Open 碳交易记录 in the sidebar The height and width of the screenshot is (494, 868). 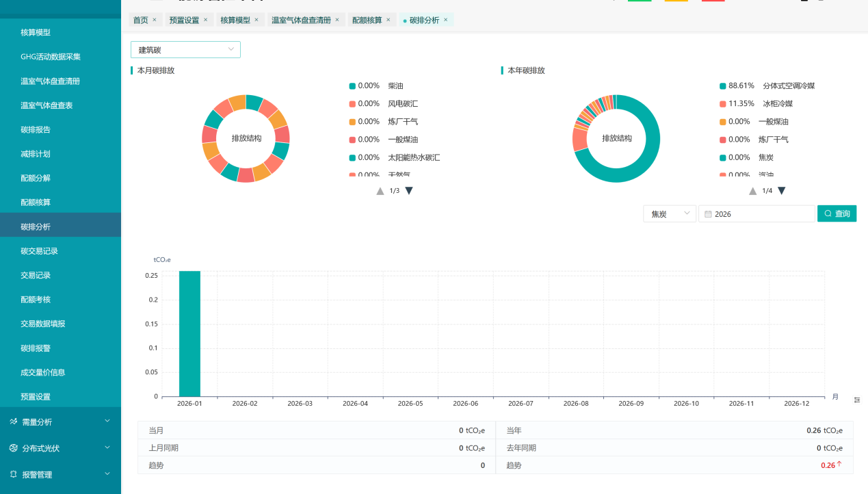pyautogui.click(x=39, y=251)
